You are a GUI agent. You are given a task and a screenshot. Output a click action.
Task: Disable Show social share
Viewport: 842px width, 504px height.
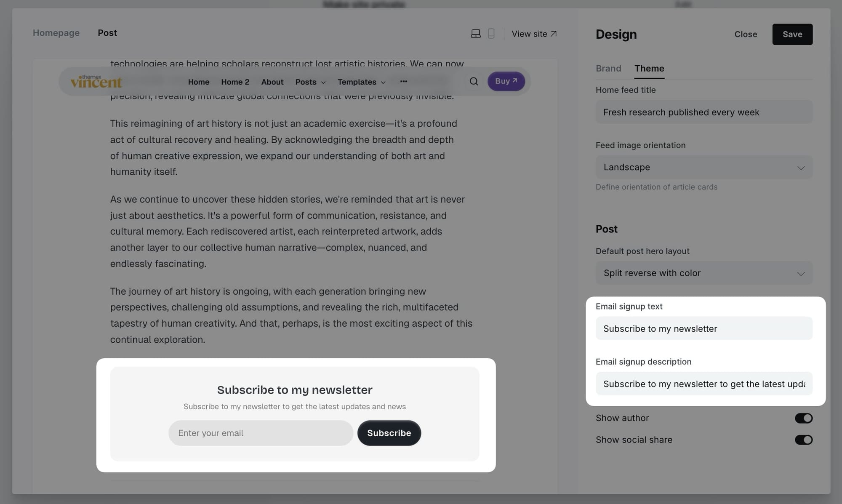pyautogui.click(x=803, y=440)
